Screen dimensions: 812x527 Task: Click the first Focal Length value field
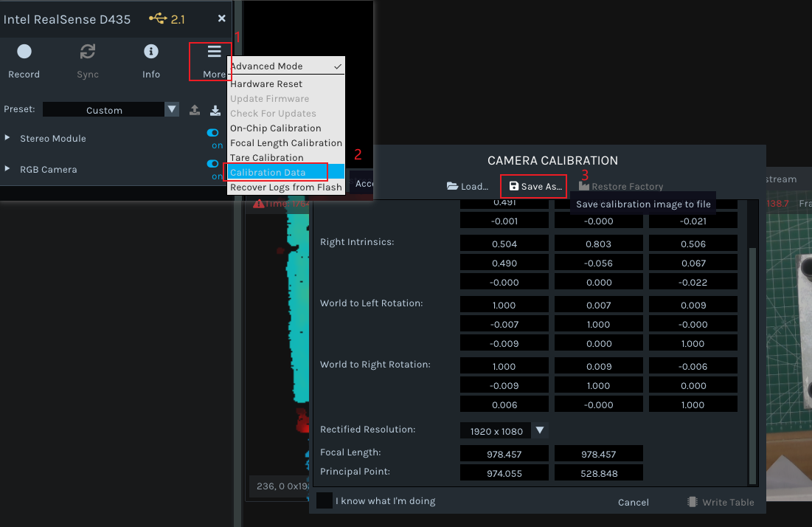click(504, 454)
